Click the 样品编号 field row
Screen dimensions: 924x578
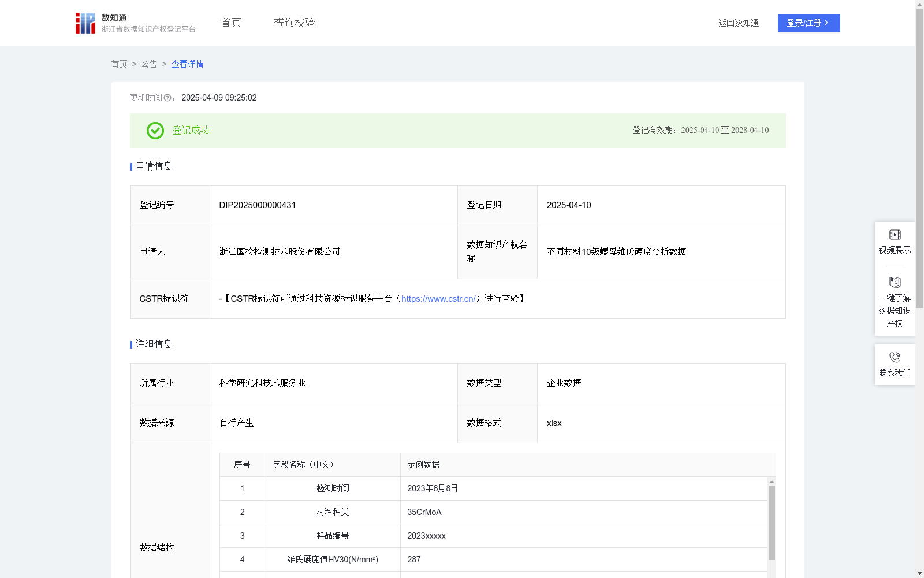(494, 536)
